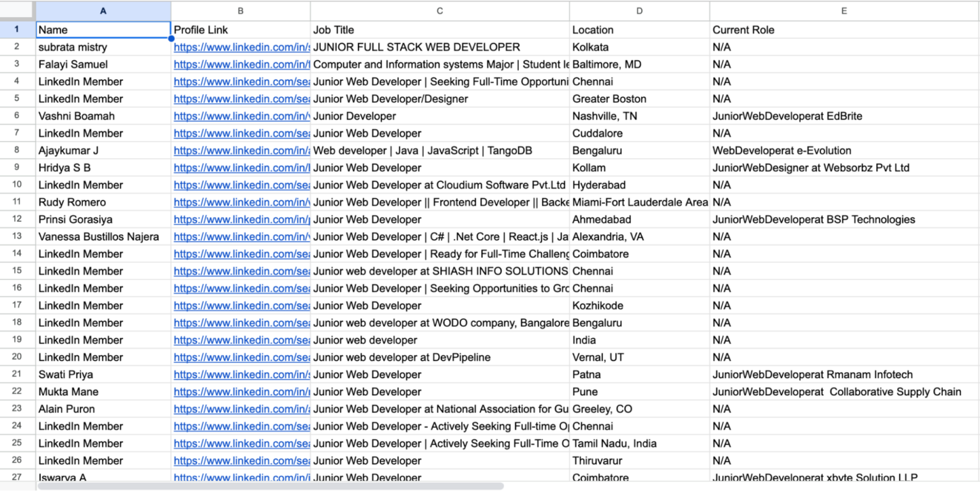Select row 13 header

click(x=18, y=236)
